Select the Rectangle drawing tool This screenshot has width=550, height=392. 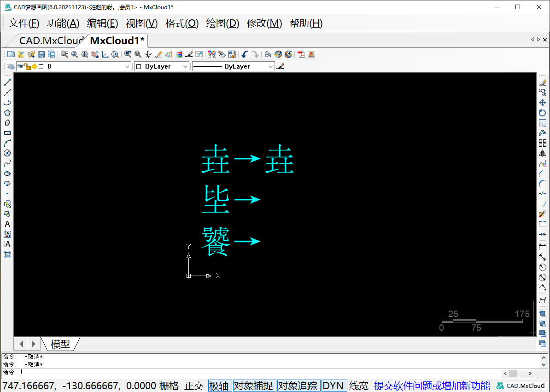pyautogui.click(x=7, y=133)
